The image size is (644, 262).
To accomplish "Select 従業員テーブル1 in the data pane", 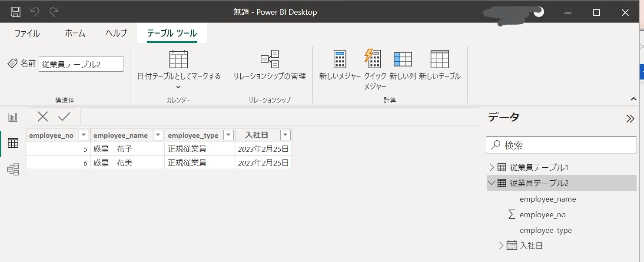I will 539,167.
